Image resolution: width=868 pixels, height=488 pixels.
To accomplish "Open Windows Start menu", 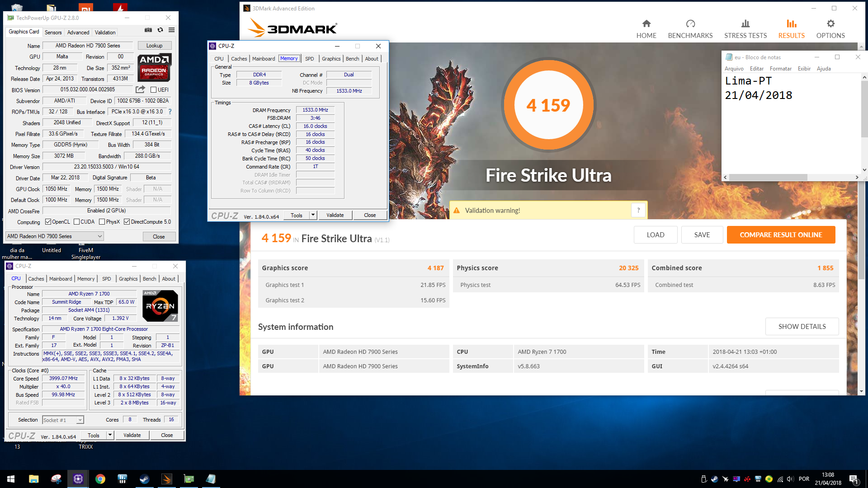I will point(11,479).
